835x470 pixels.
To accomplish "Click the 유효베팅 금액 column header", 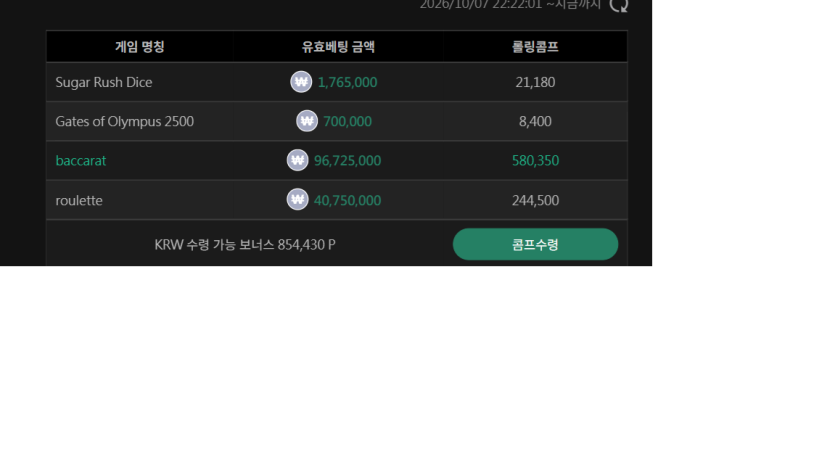I will point(338,47).
